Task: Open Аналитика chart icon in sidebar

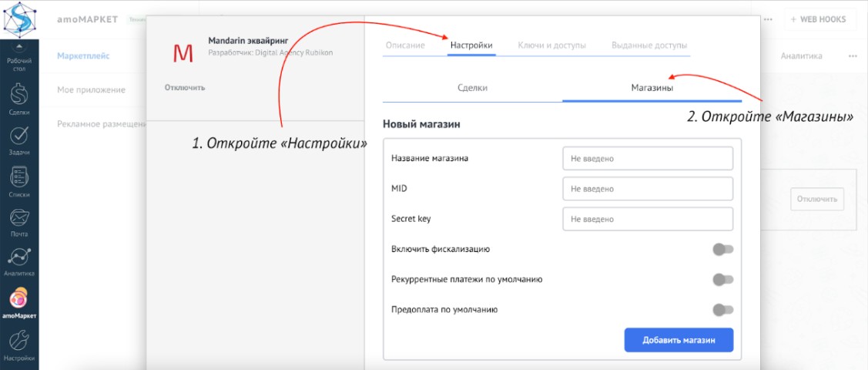Action: [x=19, y=261]
